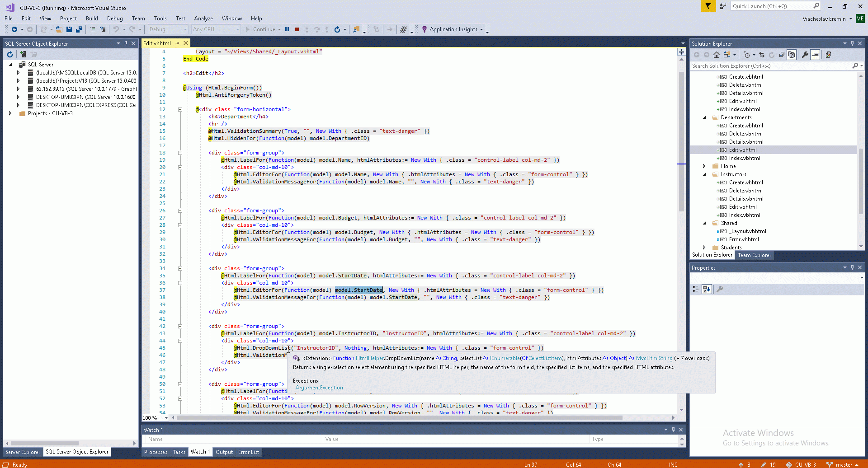The image size is (868, 468).
Task: Toggle auto-hide pin on SQL Server Object Explorer
Action: pyautogui.click(x=126, y=43)
